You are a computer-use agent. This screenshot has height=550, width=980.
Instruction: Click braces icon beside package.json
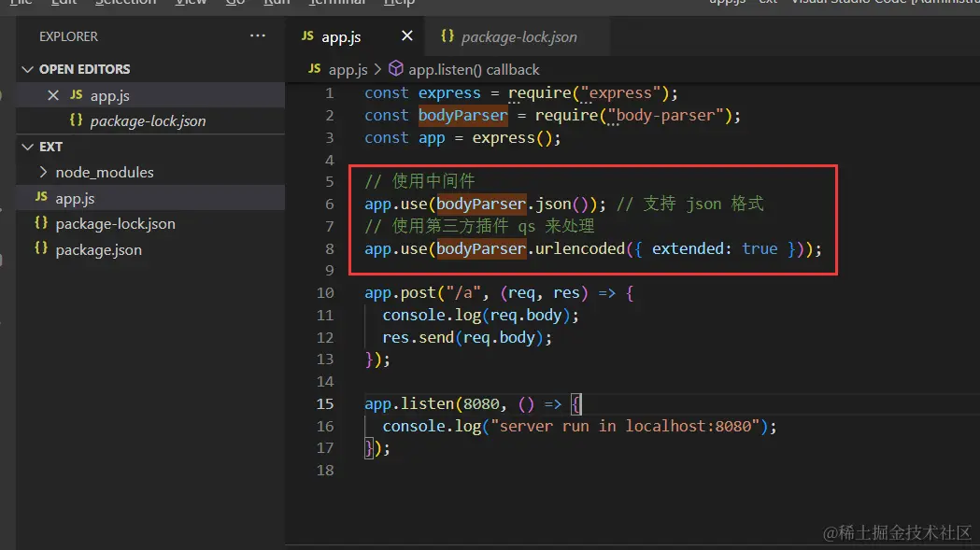coord(41,248)
